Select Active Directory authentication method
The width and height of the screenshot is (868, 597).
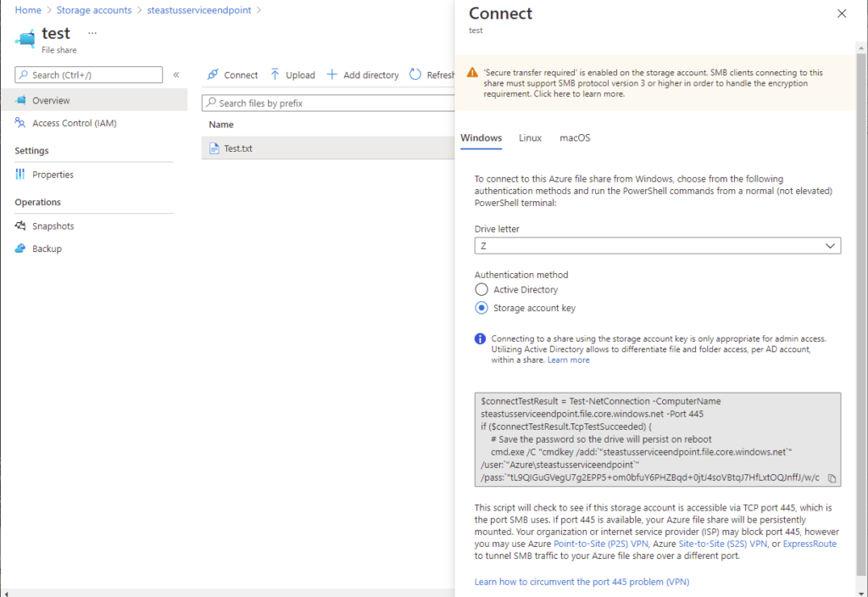481,290
